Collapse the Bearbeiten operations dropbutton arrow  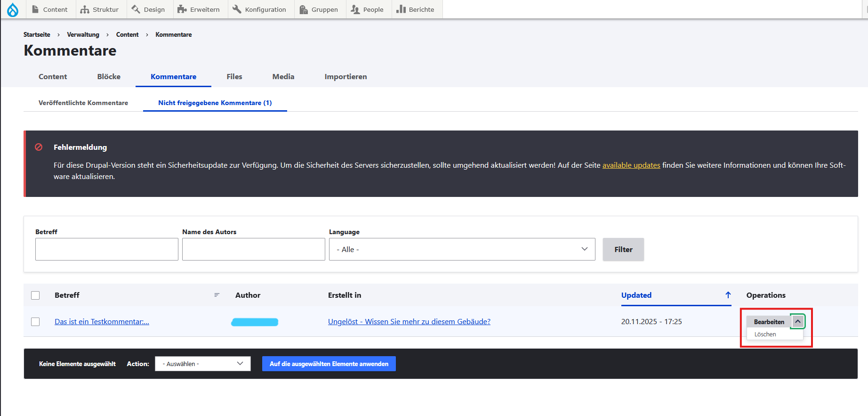click(x=798, y=321)
